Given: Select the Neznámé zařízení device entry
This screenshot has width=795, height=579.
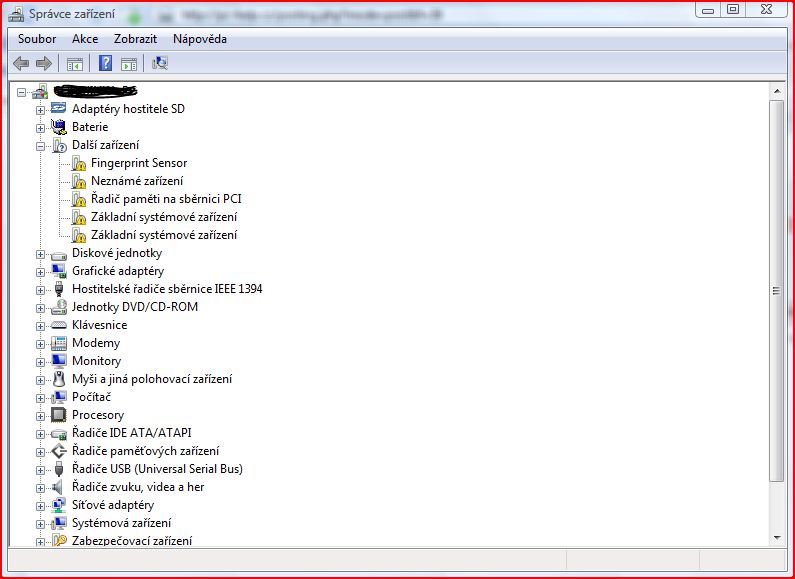Looking at the screenshot, I should (x=136, y=181).
